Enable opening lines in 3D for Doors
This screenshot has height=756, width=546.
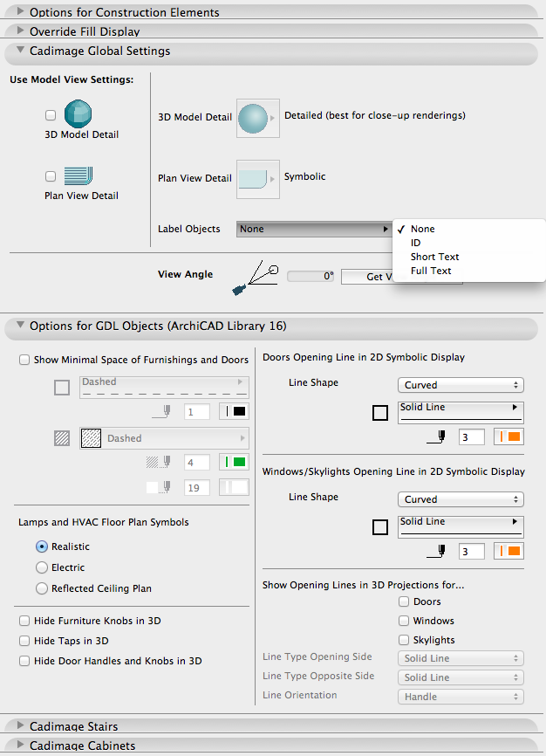point(404,601)
